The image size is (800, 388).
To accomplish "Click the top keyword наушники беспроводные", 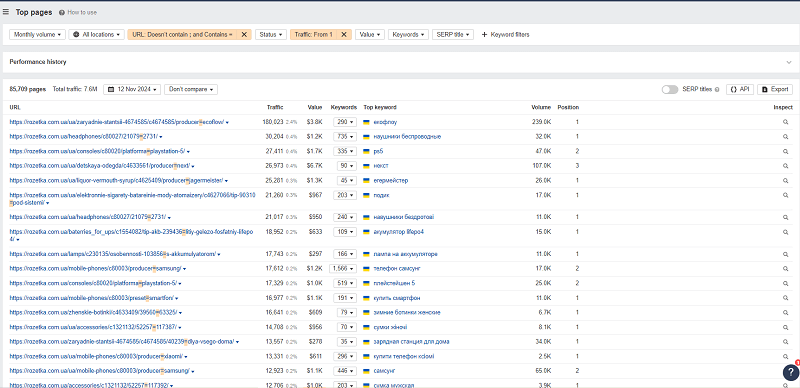I will coord(407,137).
